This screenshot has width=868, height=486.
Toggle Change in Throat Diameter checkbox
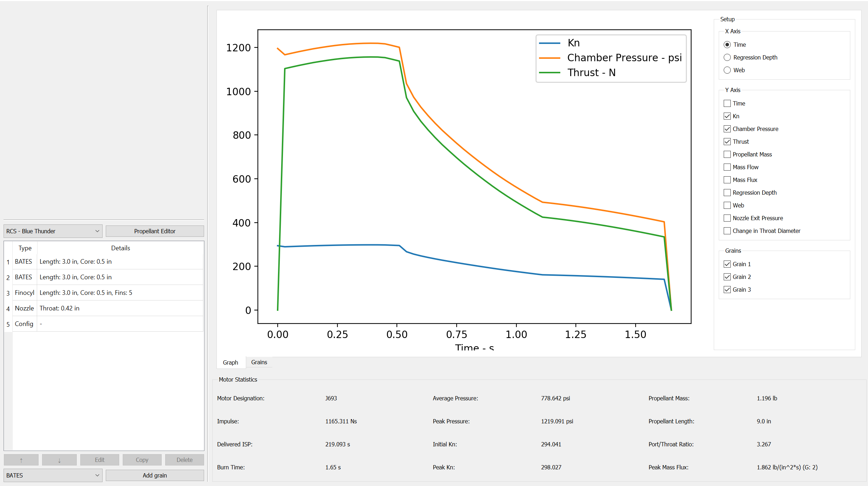pyautogui.click(x=727, y=231)
